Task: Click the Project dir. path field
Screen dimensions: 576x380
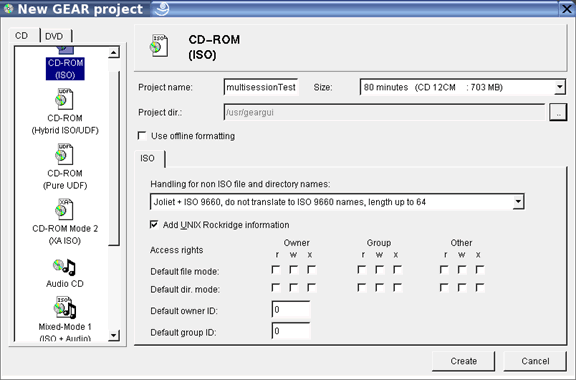Action: pos(384,112)
